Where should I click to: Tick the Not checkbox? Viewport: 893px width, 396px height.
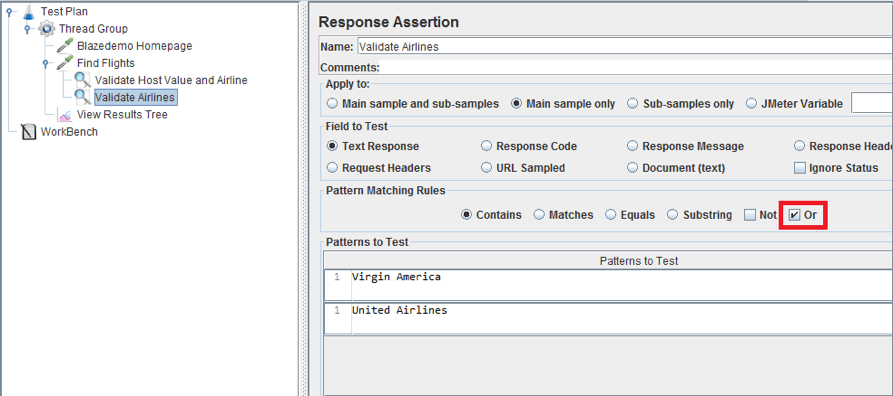tap(750, 215)
